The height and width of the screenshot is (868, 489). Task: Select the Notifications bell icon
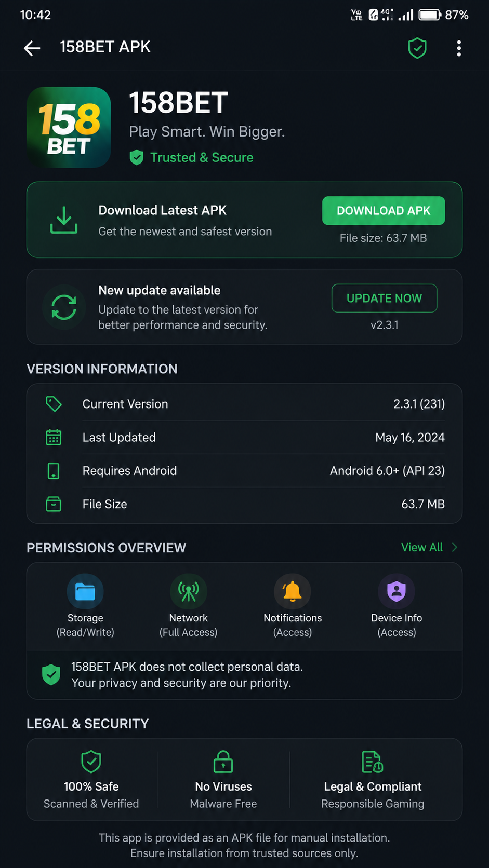[x=293, y=591]
